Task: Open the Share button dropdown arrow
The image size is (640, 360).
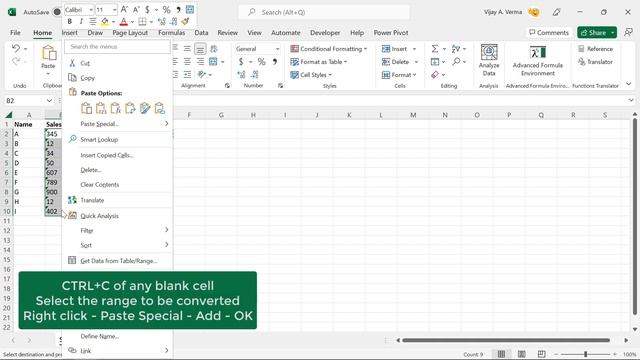Action: tap(613, 33)
